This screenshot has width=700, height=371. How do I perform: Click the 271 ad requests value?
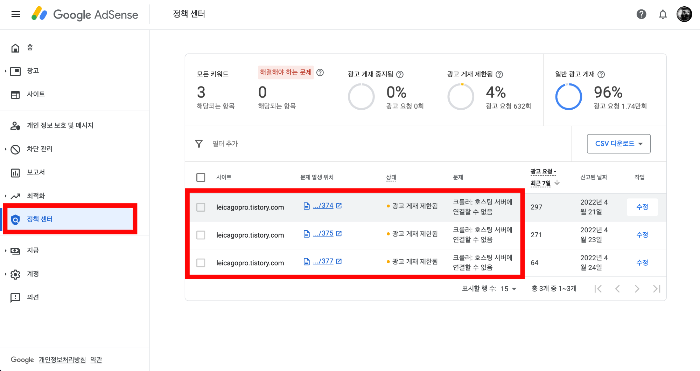pyautogui.click(x=536, y=235)
